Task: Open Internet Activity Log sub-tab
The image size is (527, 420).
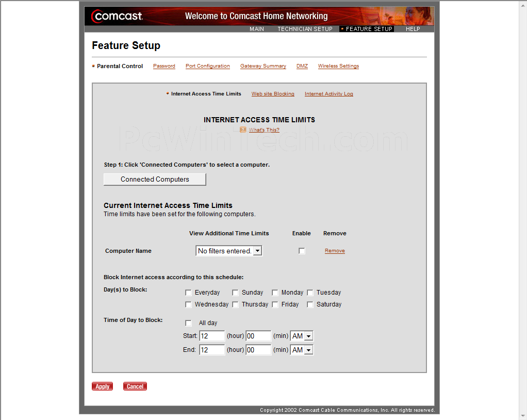Action: point(328,94)
